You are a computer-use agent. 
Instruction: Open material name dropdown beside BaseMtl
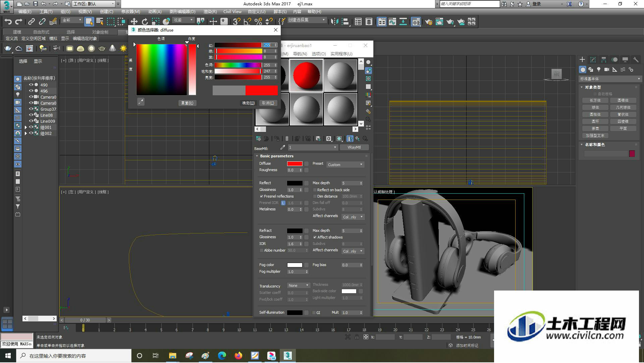point(312,148)
